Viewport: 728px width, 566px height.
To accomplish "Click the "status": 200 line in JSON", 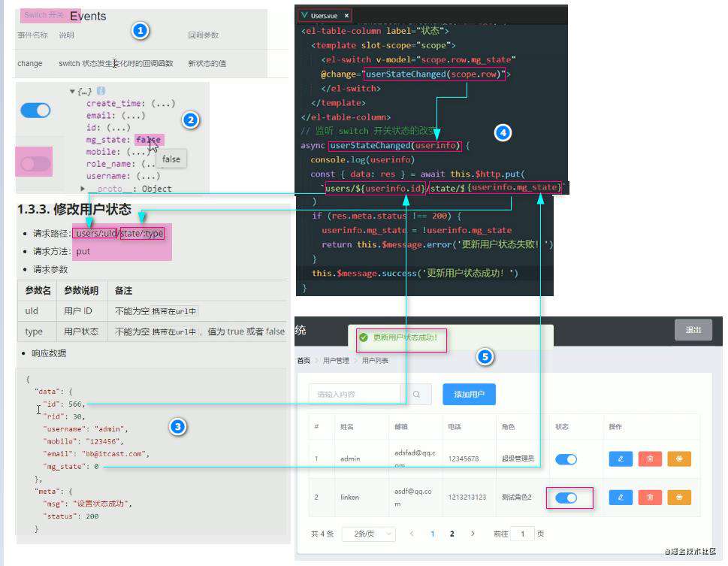I will click(71, 516).
